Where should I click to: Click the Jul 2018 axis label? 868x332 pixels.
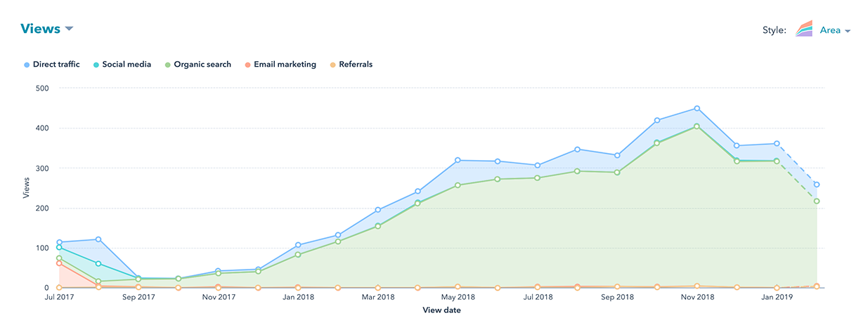click(538, 298)
